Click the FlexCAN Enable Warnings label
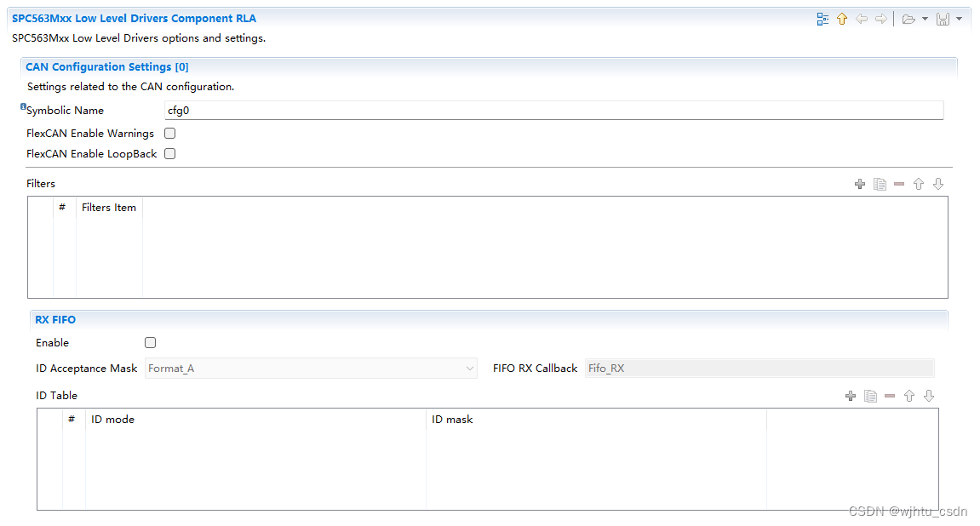 (90, 133)
